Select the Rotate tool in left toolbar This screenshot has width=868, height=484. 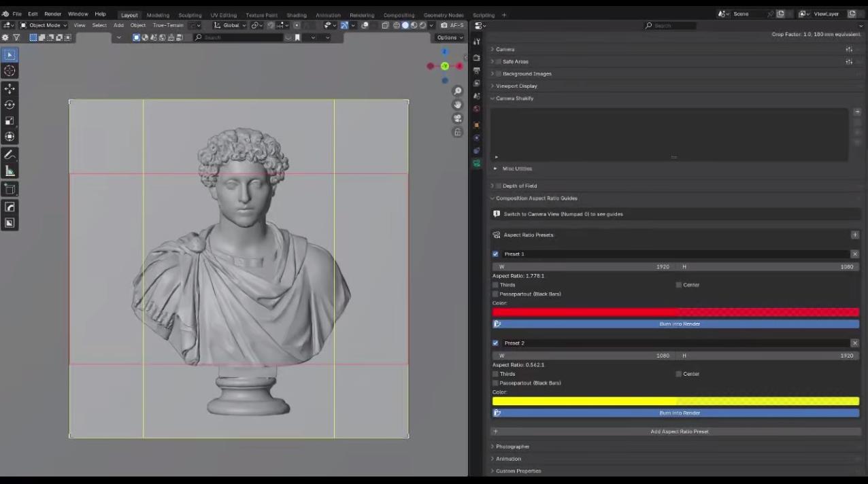point(10,105)
